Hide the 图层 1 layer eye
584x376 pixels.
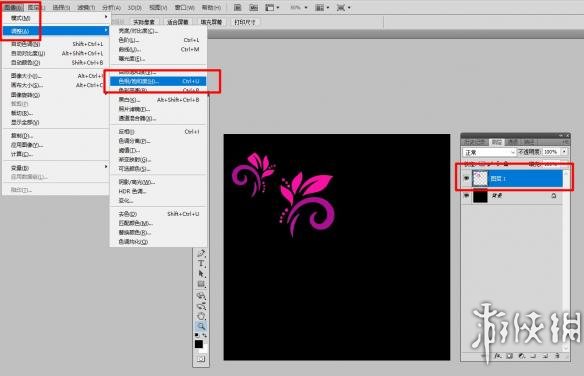click(x=466, y=179)
